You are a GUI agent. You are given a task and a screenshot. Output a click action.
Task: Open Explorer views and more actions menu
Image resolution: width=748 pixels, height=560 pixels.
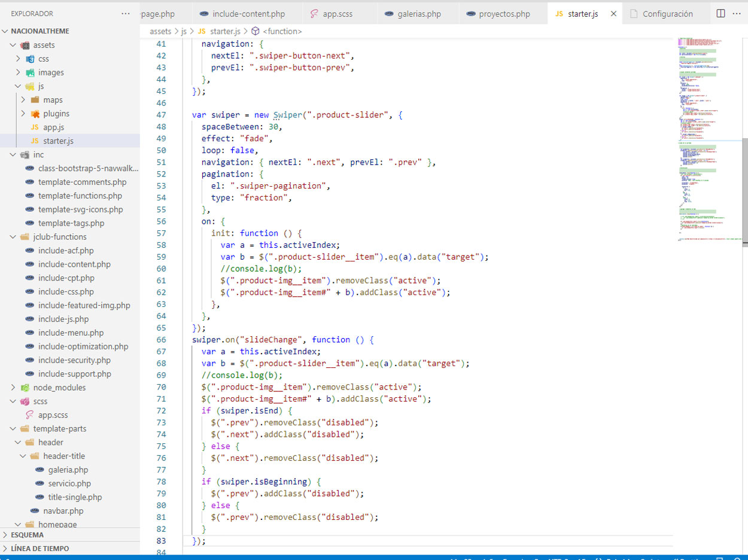coord(125,13)
